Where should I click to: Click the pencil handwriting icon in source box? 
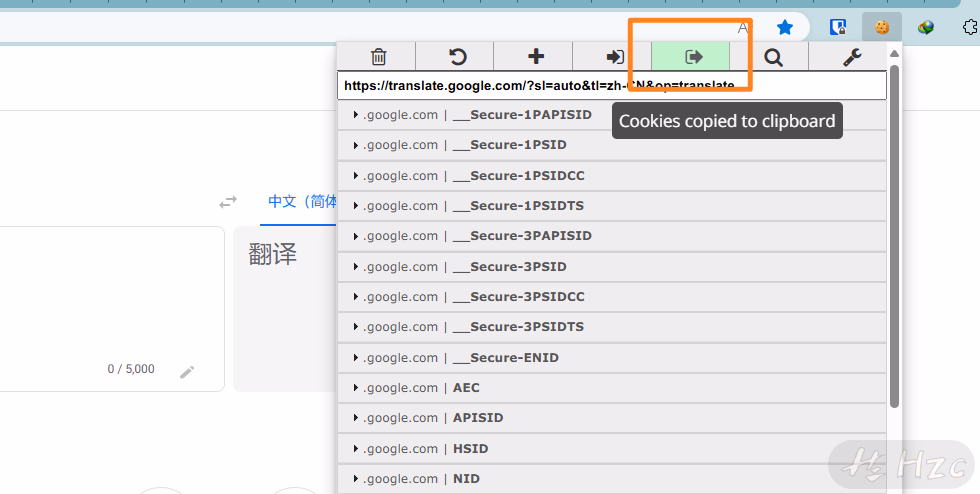(187, 373)
